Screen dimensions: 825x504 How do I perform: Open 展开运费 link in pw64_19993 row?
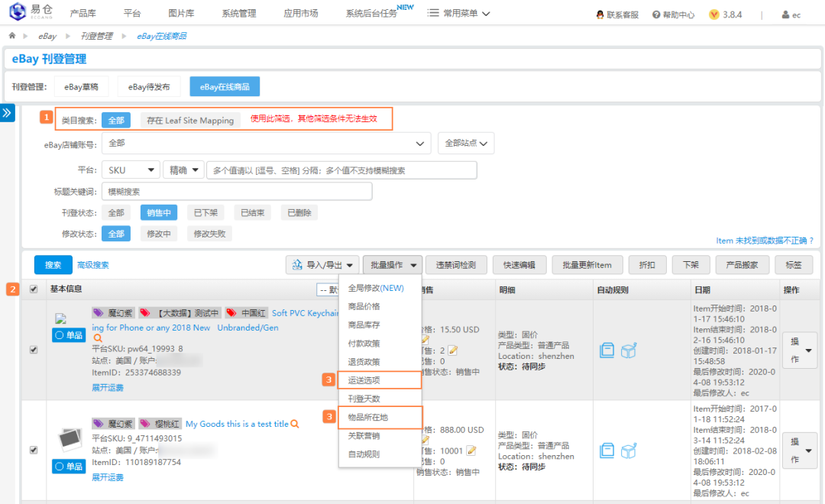click(x=108, y=388)
